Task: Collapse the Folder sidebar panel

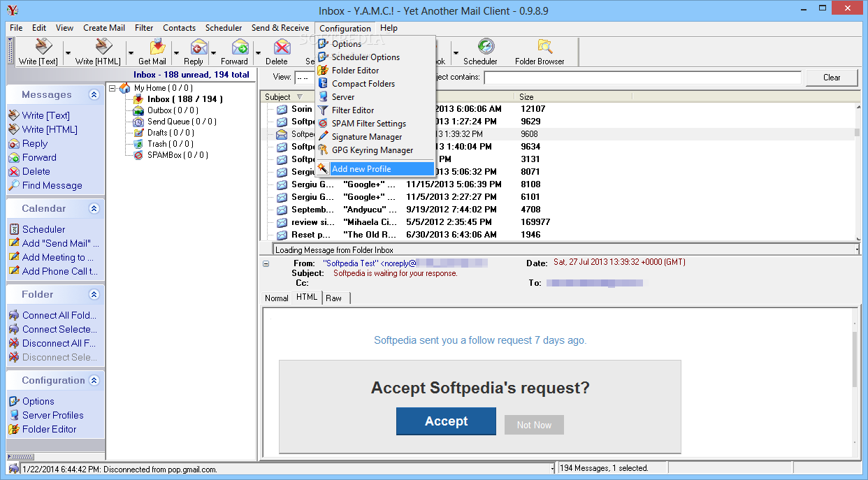Action: click(94, 295)
